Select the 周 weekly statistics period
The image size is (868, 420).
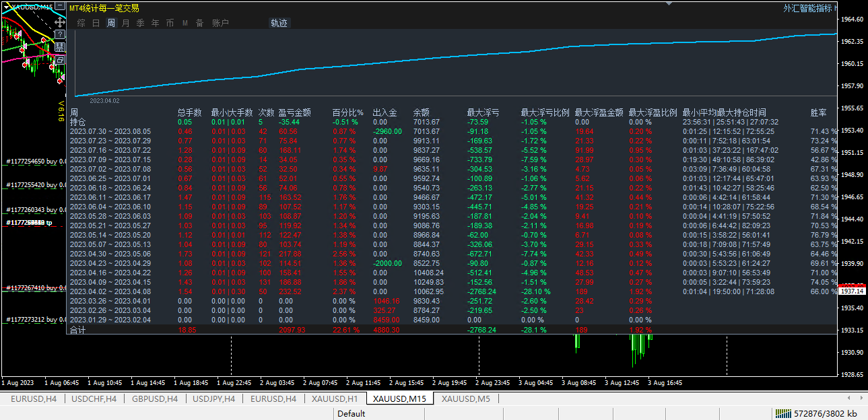(111, 23)
